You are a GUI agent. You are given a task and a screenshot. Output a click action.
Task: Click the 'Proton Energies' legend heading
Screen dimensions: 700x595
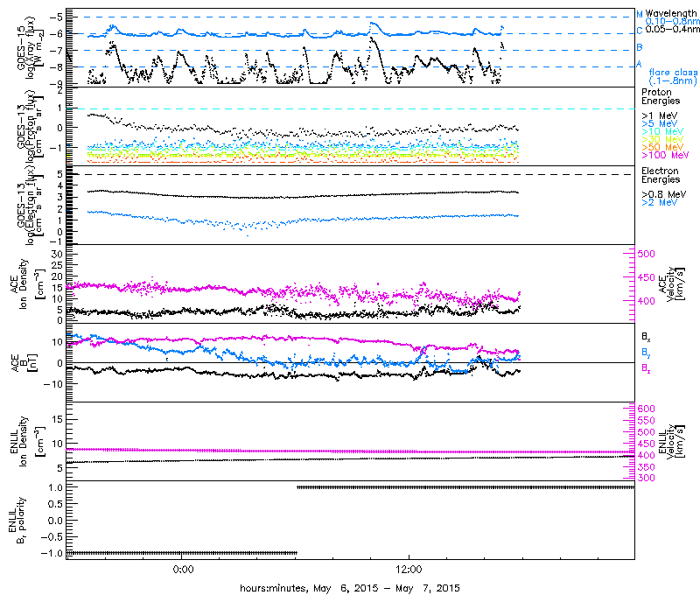pyautogui.click(x=661, y=96)
